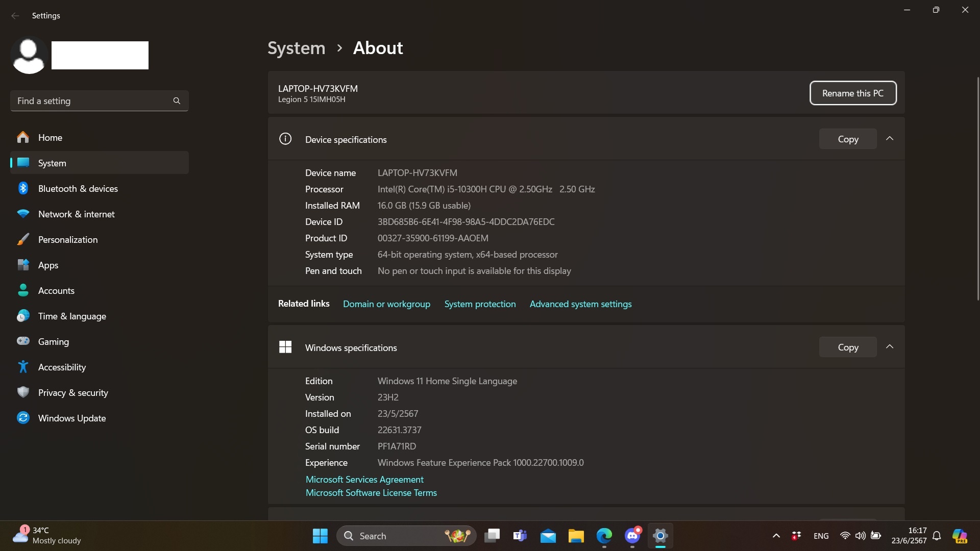Click the Windows Update sync icon
The image size is (980, 551).
tap(23, 418)
